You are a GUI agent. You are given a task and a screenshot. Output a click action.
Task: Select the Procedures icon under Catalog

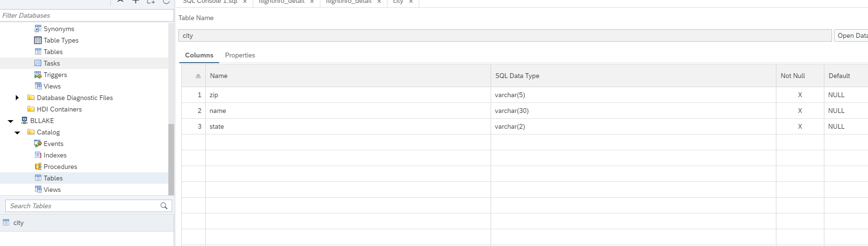coord(38,167)
